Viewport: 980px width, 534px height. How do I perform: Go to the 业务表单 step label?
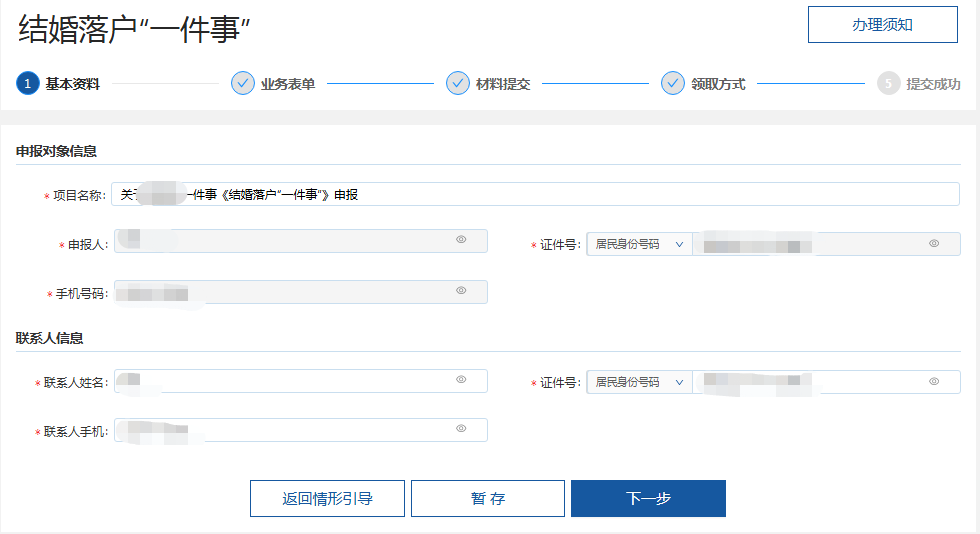(x=288, y=84)
